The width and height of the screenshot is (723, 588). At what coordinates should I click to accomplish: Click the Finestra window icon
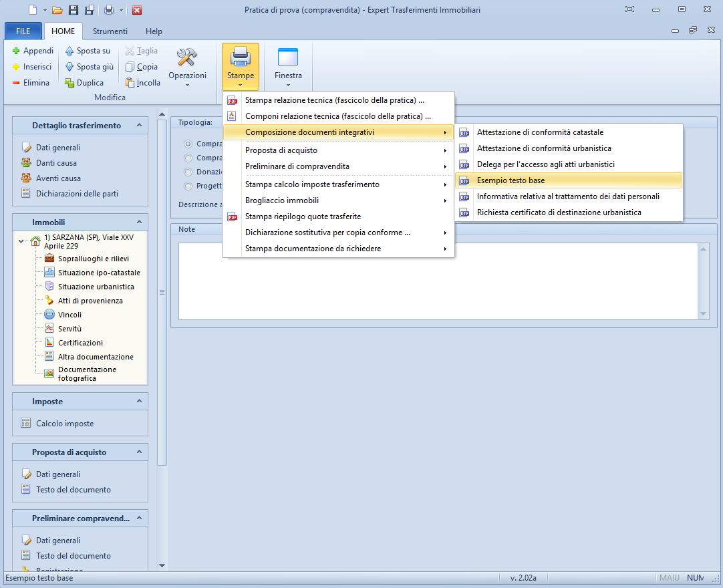pos(288,57)
